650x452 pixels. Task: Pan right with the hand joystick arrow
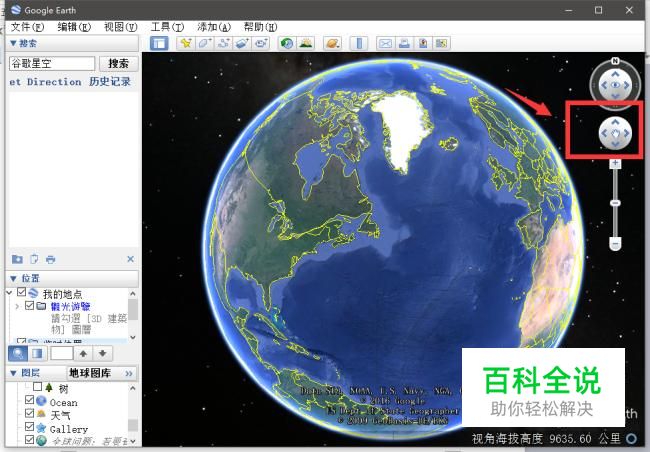point(626,133)
